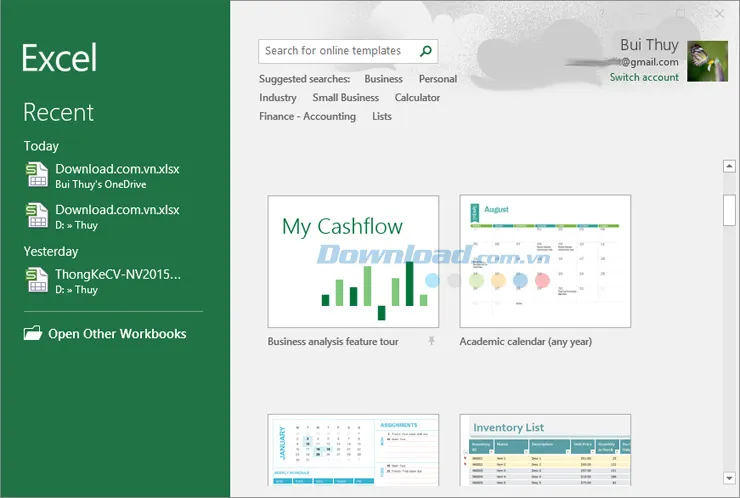Pin the Business analysis feature tour template
Viewport: 740px width, 498px height.
pyautogui.click(x=431, y=341)
